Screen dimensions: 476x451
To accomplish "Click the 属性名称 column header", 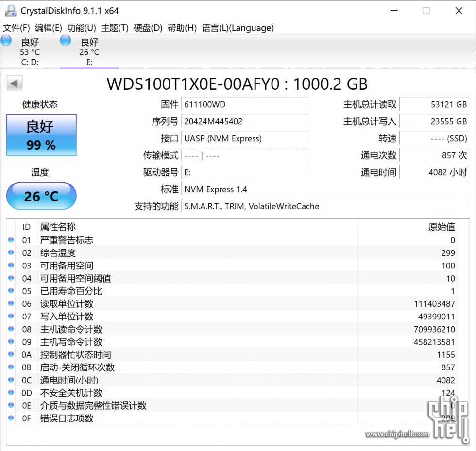I will point(198,227).
